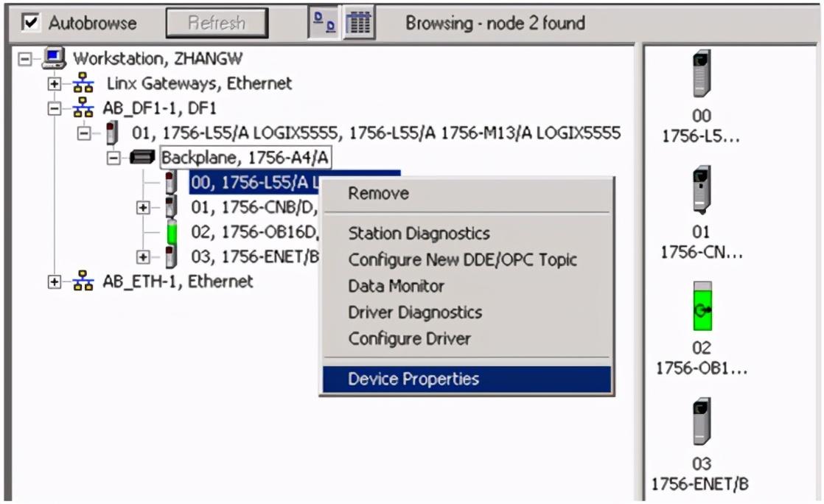The height and width of the screenshot is (504, 824).
Task: Click the 03, 1756-ENET/B module icon in tree
Action: coord(171,256)
